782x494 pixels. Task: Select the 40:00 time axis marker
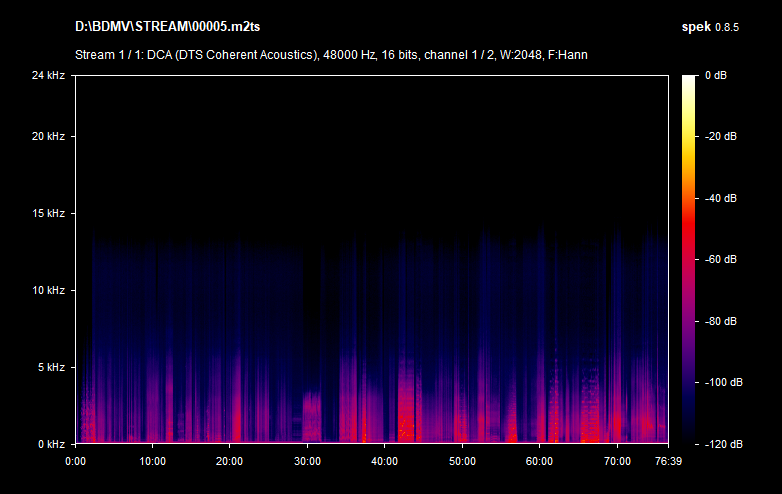(385, 462)
